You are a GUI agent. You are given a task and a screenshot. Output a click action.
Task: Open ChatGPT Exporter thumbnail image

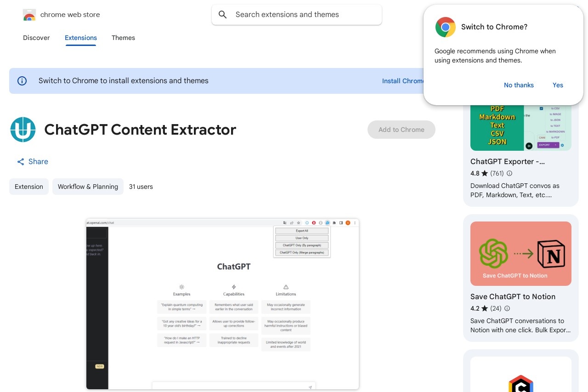click(x=521, y=127)
